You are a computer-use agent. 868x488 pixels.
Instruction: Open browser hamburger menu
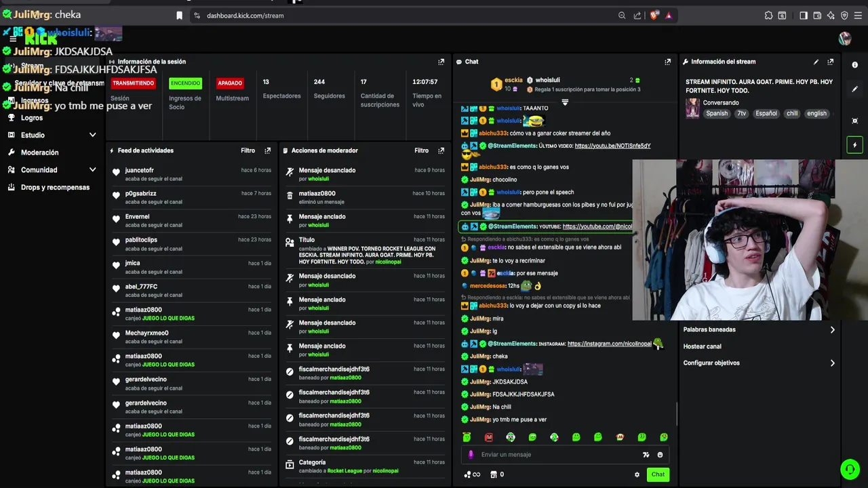pos(859,16)
